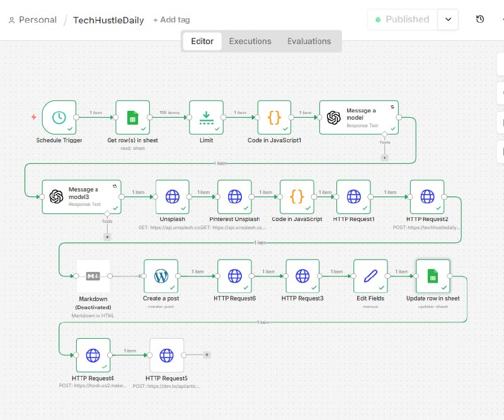Open the Message a model3 node
Screen dimensions: 504x420
click(82, 196)
